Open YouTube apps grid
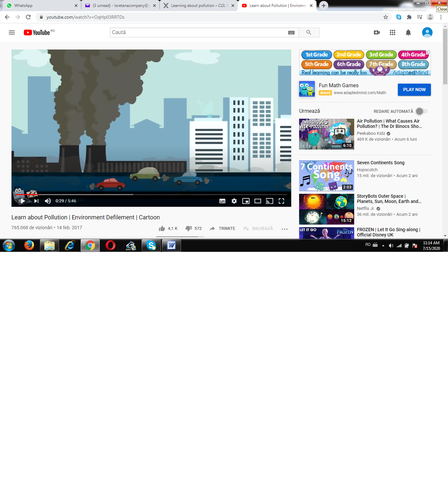Viewport: 448px width, 482px height. pos(393,32)
